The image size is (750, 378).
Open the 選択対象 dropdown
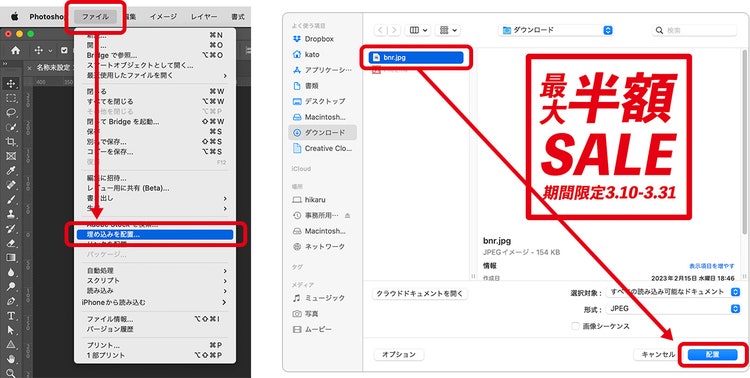(673, 292)
